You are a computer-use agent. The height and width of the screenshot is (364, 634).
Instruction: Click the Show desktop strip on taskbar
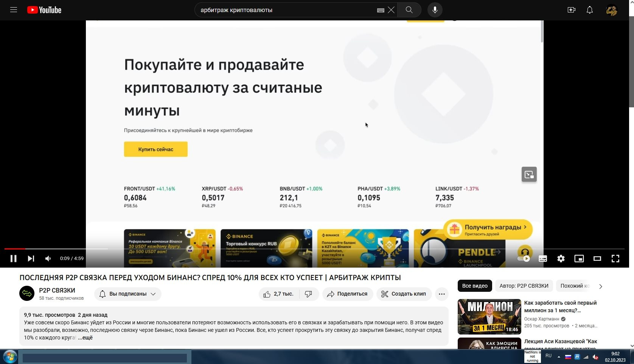tap(631, 357)
